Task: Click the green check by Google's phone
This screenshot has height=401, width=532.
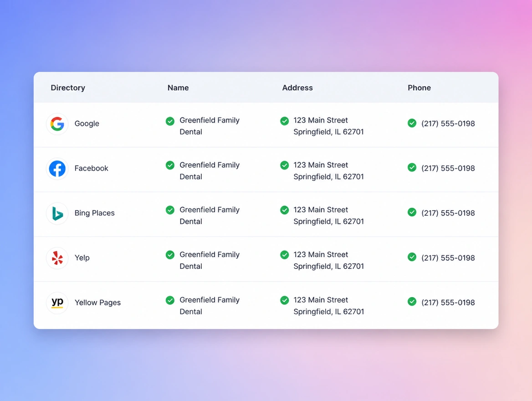Action: (412, 123)
